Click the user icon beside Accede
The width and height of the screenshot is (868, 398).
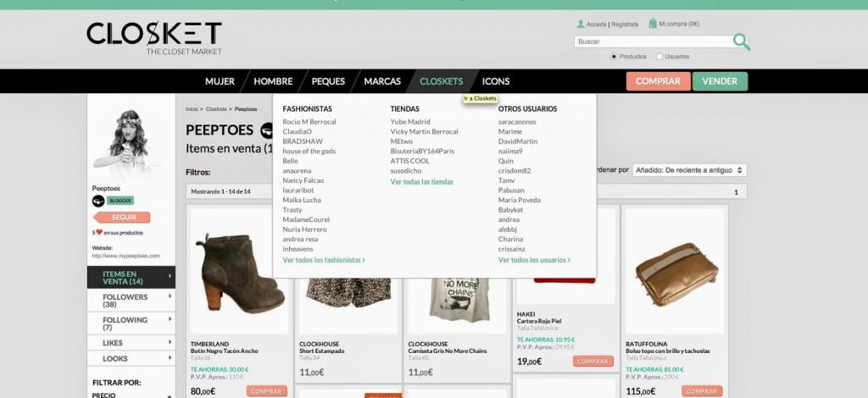coord(580,24)
